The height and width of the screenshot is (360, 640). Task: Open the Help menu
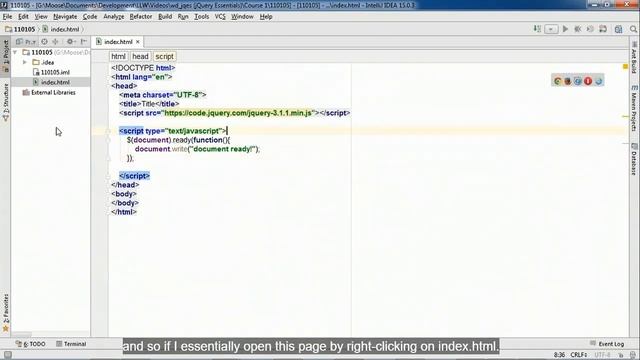[266, 17]
